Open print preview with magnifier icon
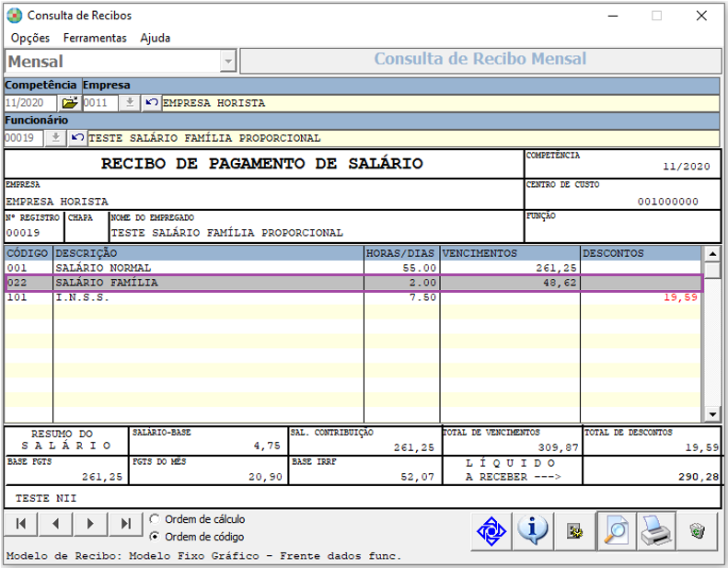Viewport: 728px width, 568px height. [x=616, y=531]
